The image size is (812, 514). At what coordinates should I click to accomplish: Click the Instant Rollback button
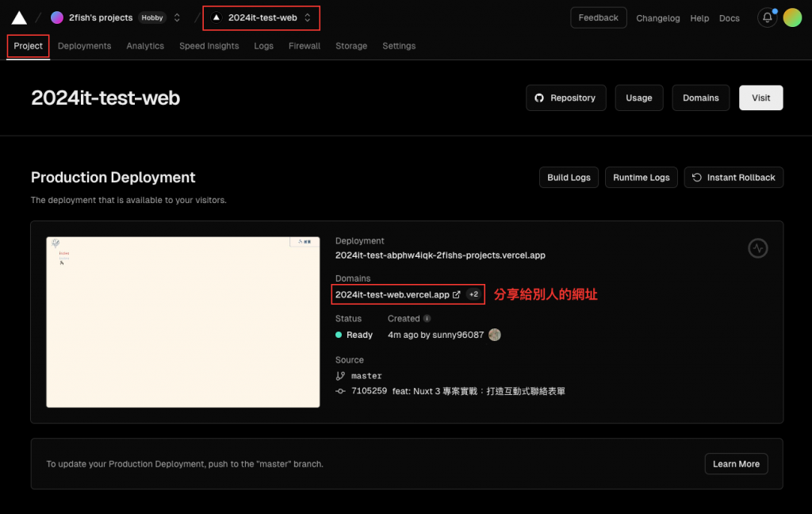coord(733,177)
